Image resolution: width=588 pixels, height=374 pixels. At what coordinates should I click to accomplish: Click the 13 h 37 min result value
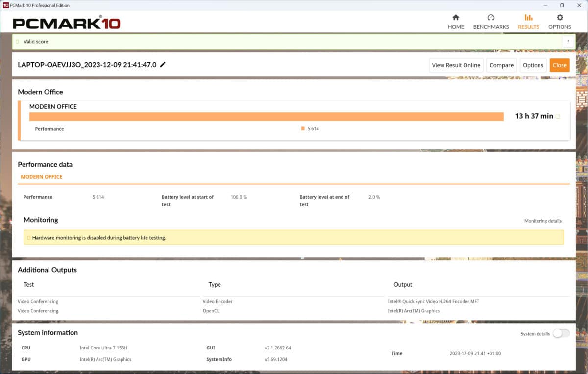tap(534, 116)
